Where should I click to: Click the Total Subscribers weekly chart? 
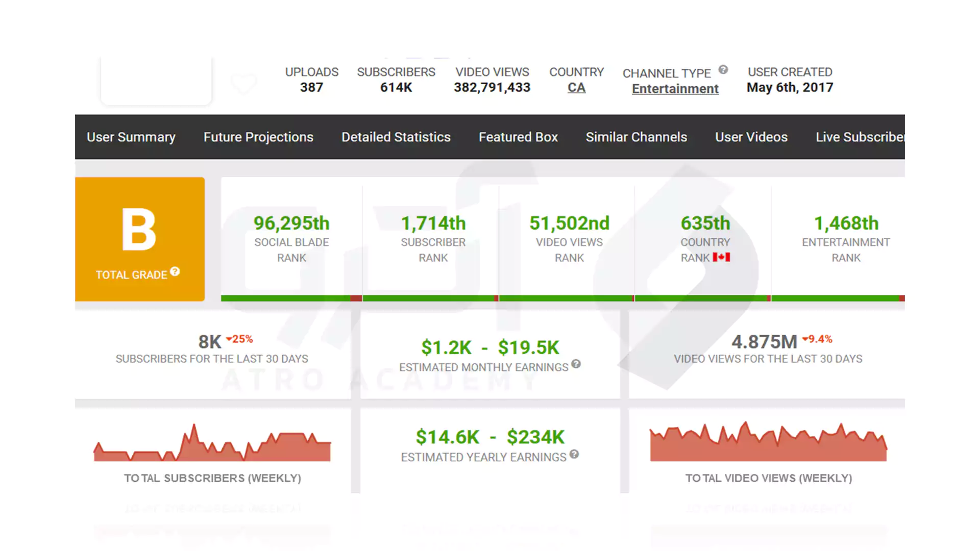(212, 443)
